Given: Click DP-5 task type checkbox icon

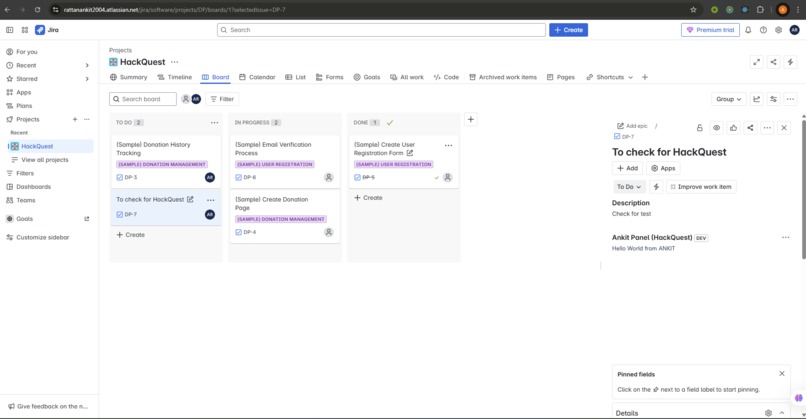Looking at the screenshot, I should pyautogui.click(x=357, y=177).
